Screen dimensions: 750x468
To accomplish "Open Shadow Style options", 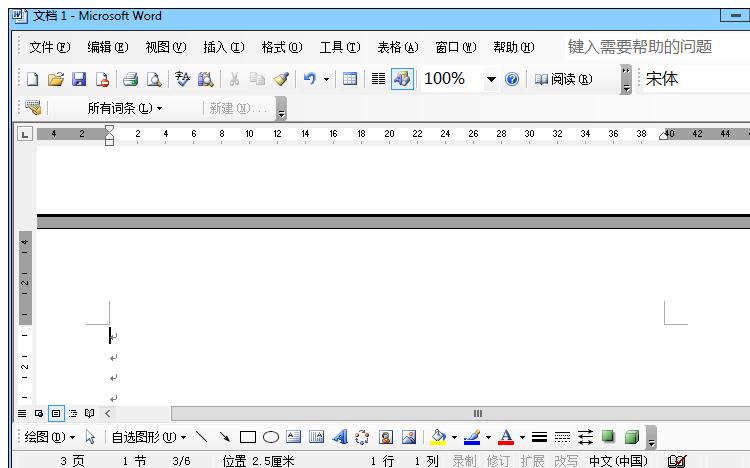I will coord(608,437).
